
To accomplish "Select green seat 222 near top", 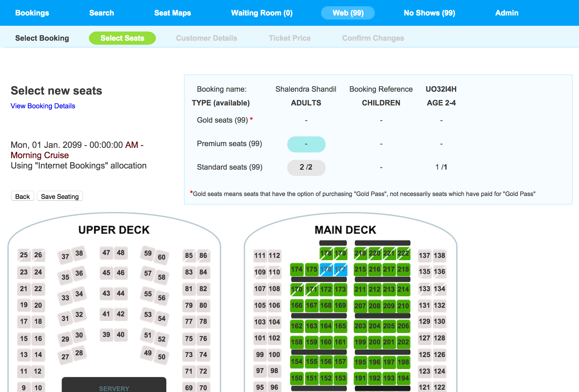I will (403, 253).
